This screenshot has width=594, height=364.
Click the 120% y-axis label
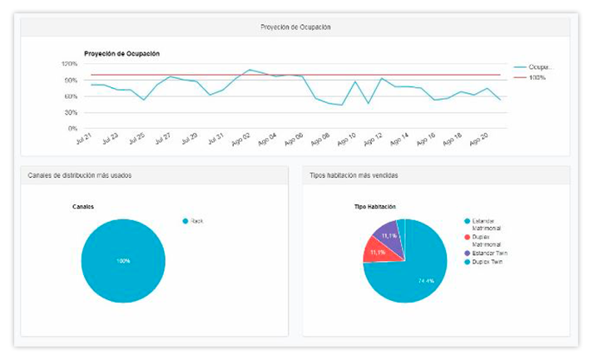[x=69, y=64]
